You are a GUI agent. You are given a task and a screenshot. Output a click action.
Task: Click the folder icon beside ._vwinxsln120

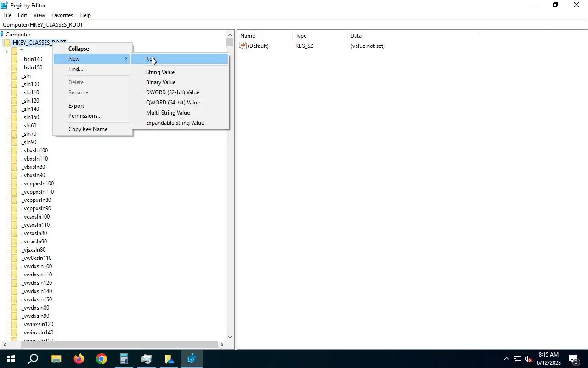point(15,324)
